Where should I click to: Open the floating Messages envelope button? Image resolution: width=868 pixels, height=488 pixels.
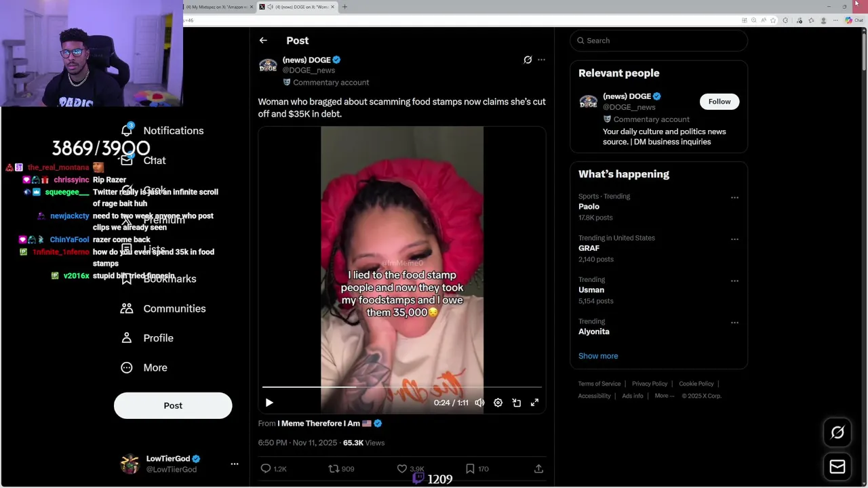837,466
